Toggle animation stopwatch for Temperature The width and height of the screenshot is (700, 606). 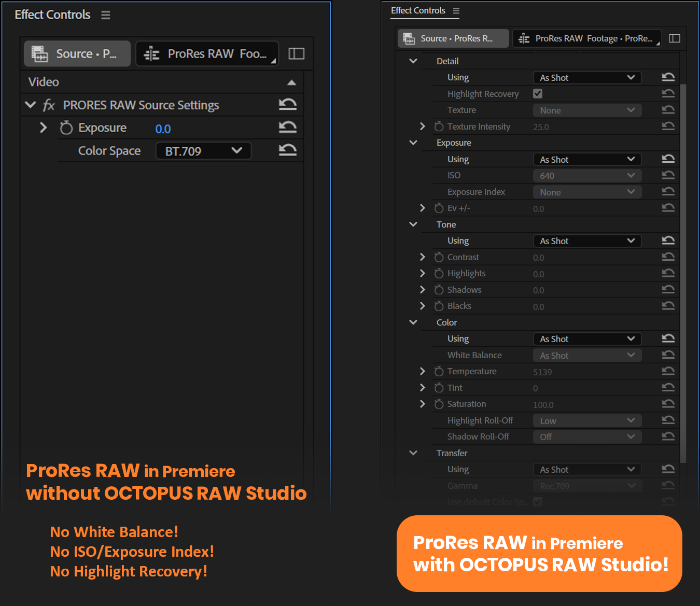tap(439, 371)
